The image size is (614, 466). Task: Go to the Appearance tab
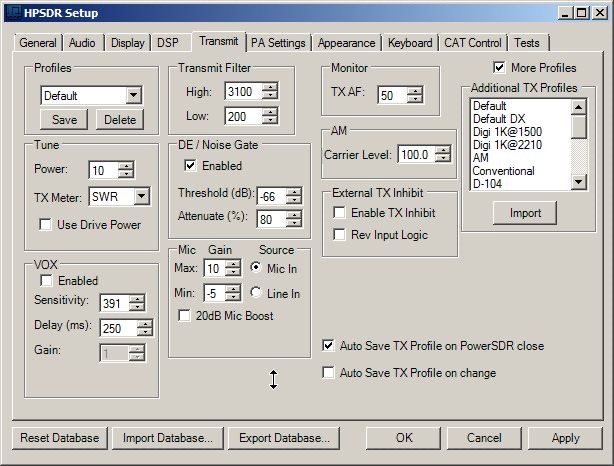pos(347,43)
